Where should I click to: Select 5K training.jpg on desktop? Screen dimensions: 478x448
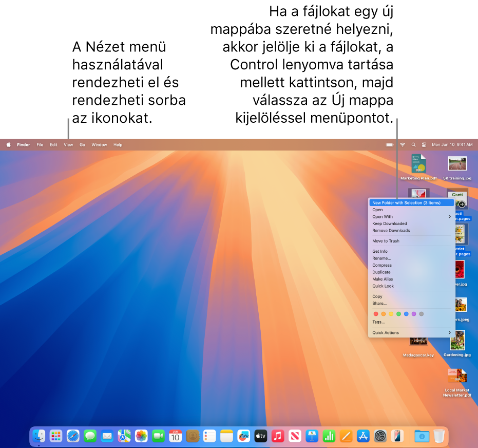coord(457,167)
